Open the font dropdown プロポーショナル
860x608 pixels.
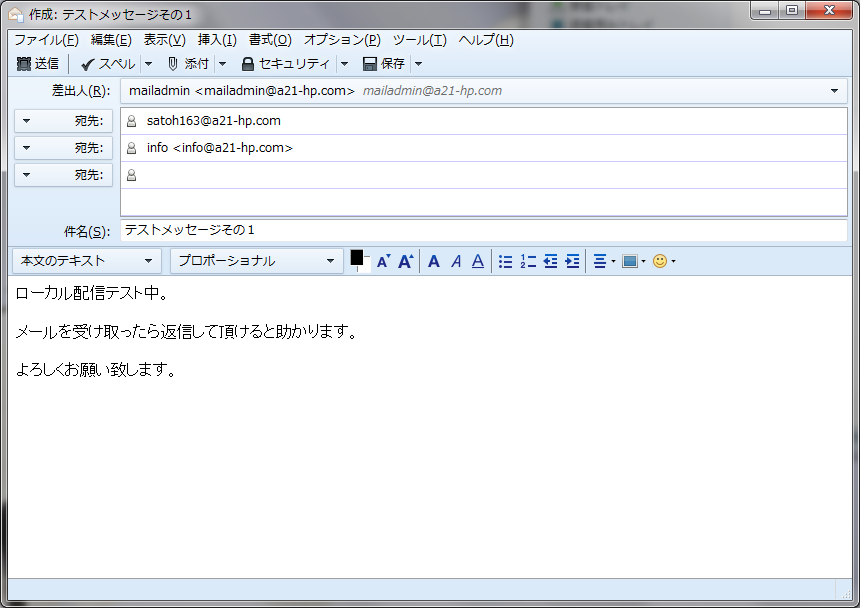(256, 261)
